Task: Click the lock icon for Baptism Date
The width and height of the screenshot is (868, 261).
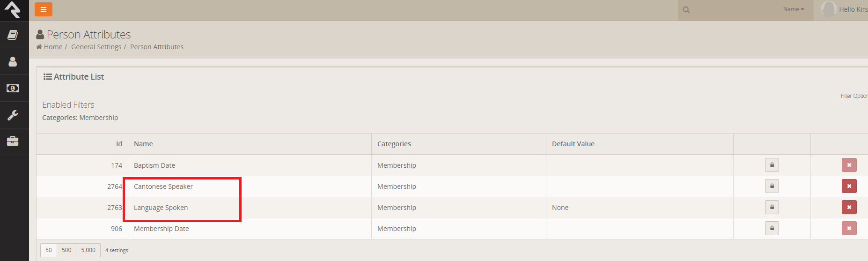Action: click(772, 165)
